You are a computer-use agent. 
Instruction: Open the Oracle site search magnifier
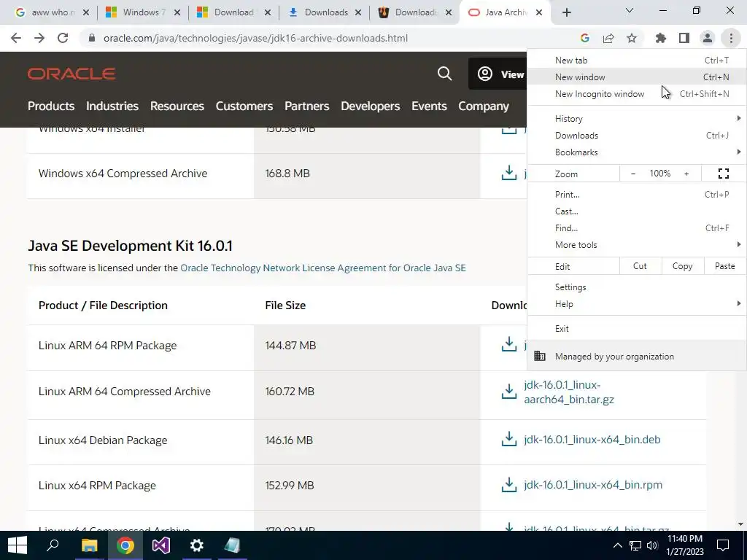(444, 74)
